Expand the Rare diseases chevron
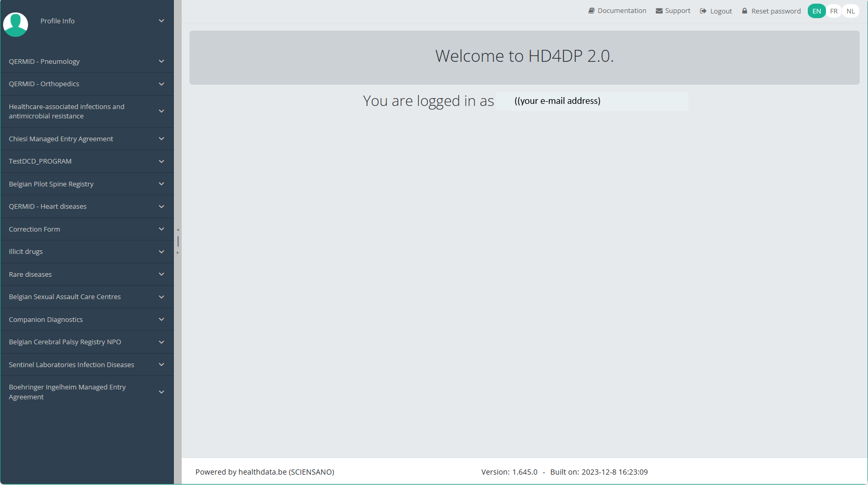 click(x=161, y=274)
